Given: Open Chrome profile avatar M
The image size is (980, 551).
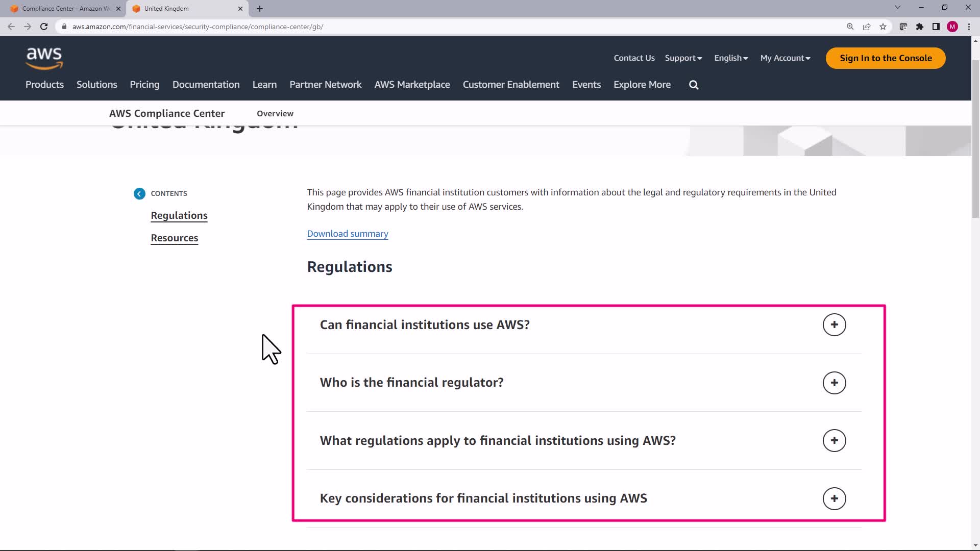Looking at the screenshot, I should click(x=952, y=27).
